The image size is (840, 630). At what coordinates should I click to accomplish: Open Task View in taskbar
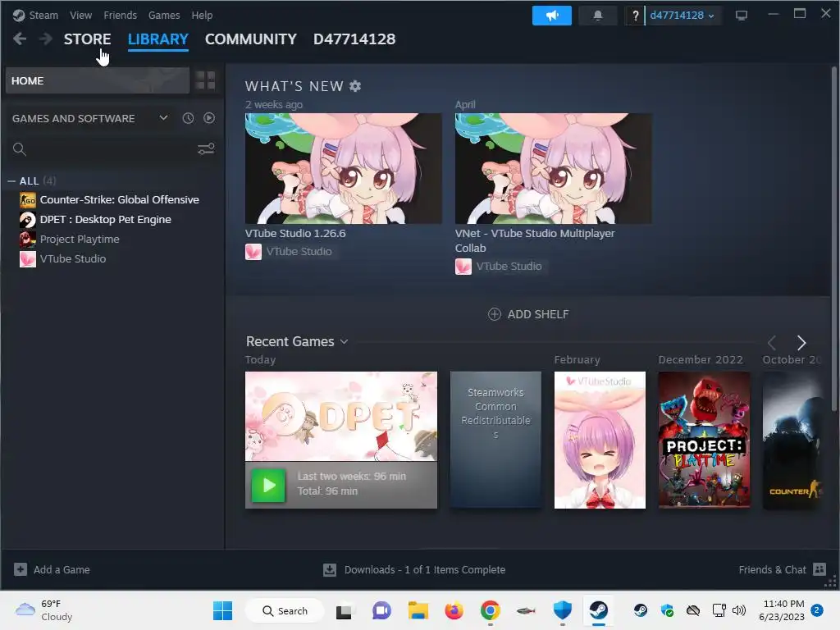344,610
